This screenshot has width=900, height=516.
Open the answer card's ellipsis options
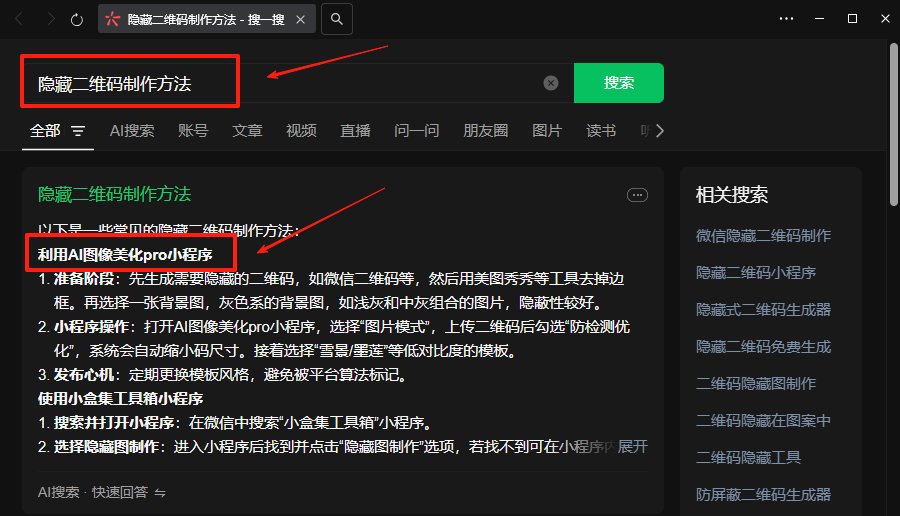(637, 195)
